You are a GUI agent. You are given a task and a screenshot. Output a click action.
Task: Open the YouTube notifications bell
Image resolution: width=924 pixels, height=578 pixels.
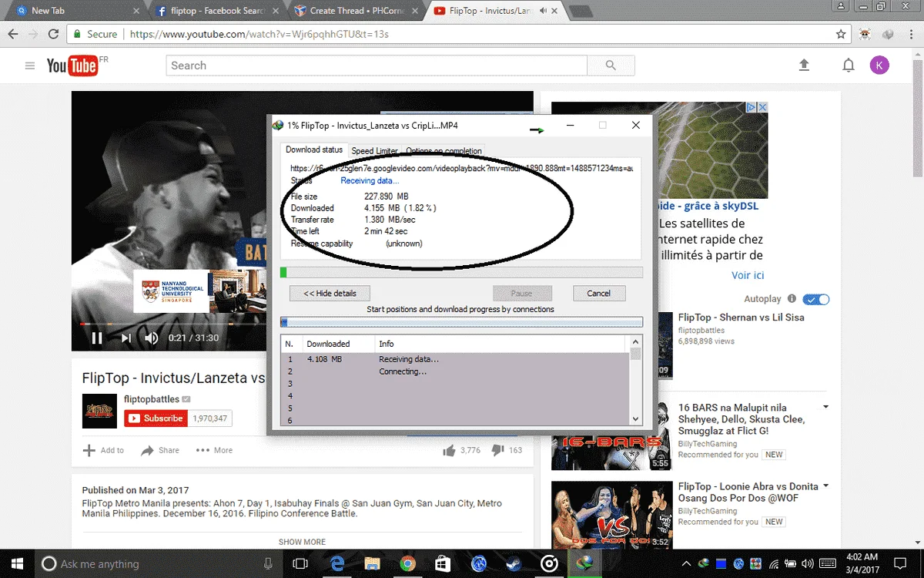tap(848, 66)
